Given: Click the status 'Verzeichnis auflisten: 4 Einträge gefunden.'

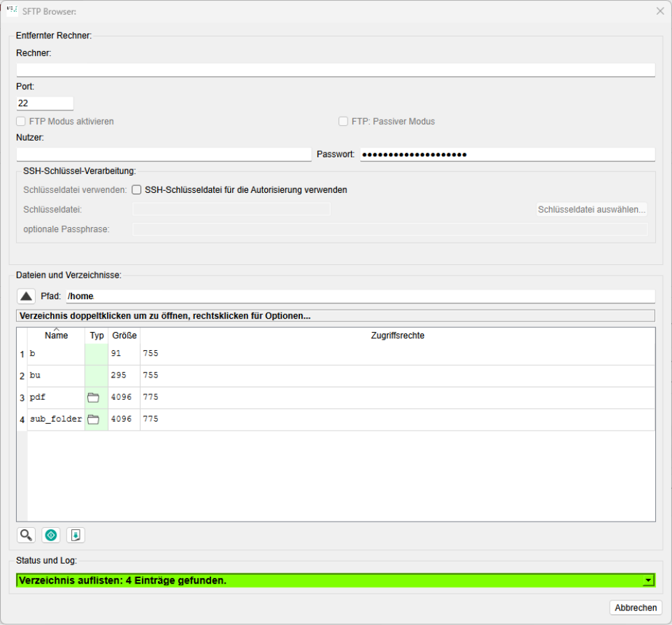Looking at the screenshot, I should tap(122, 580).
